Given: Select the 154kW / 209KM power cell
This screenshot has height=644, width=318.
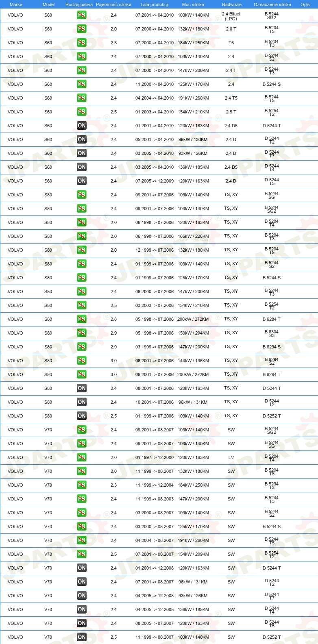Looking at the screenshot, I should 194,554.
